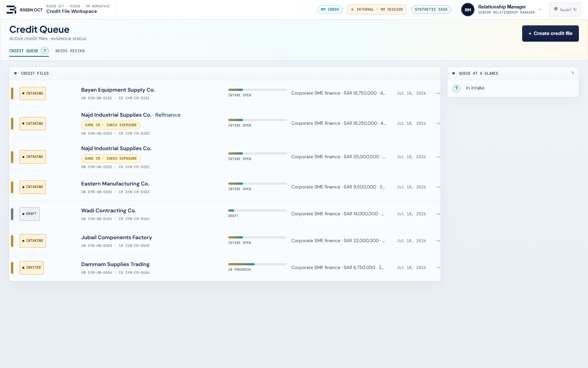
Task: Click Dammam Supplies IN PROGRESS progress bar
Action: pos(257,264)
